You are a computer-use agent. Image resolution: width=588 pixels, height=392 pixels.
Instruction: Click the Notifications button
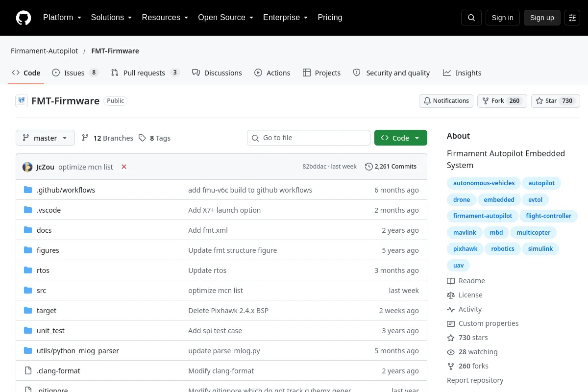[x=446, y=101]
